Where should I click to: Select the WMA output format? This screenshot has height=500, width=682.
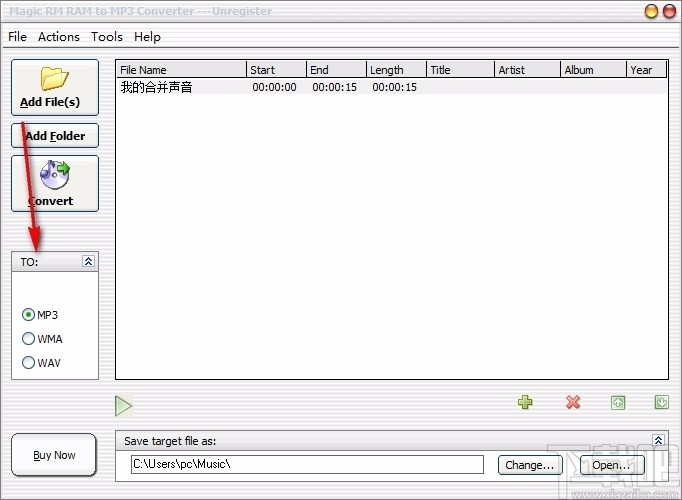[x=42, y=339]
